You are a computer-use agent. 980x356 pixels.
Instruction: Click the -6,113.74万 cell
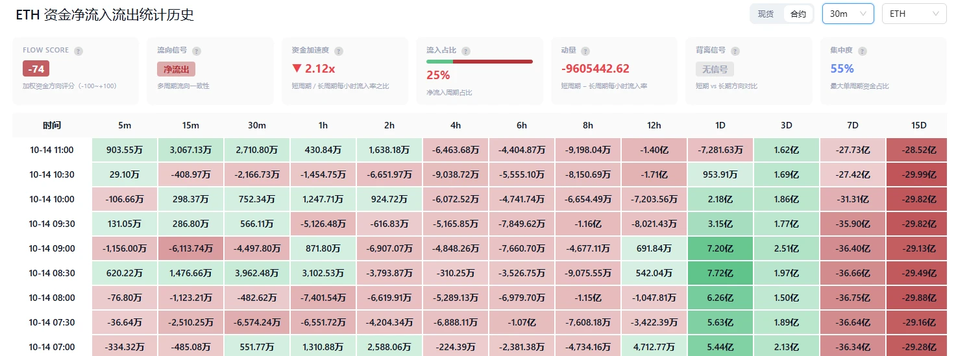click(191, 248)
